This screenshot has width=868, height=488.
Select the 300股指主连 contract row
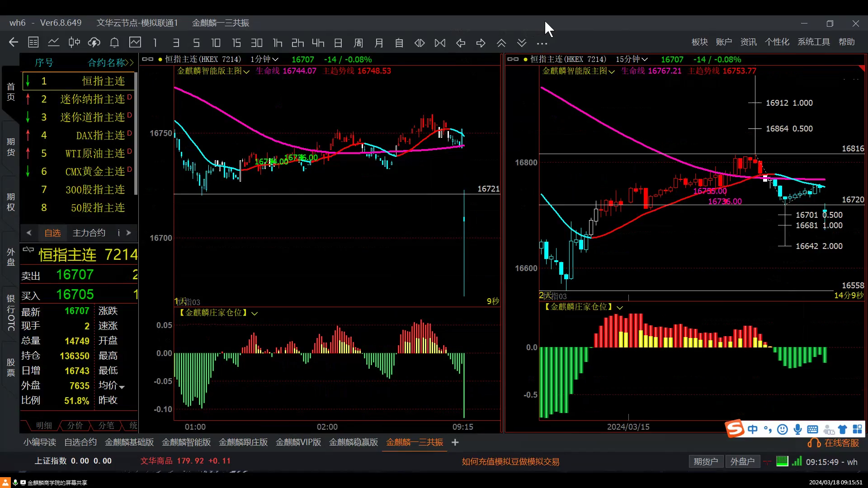pos(79,189)
